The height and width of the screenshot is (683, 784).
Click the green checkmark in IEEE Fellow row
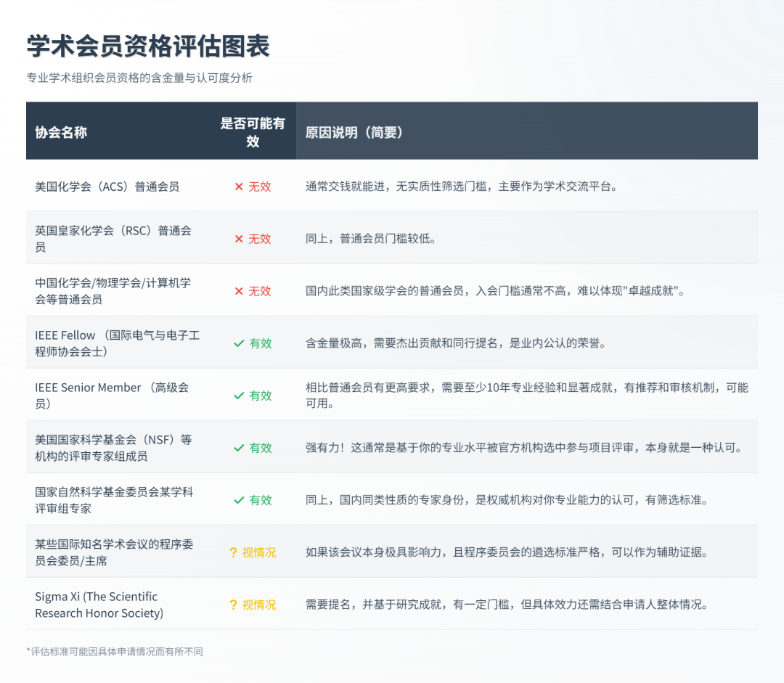(x=238, y=343)
